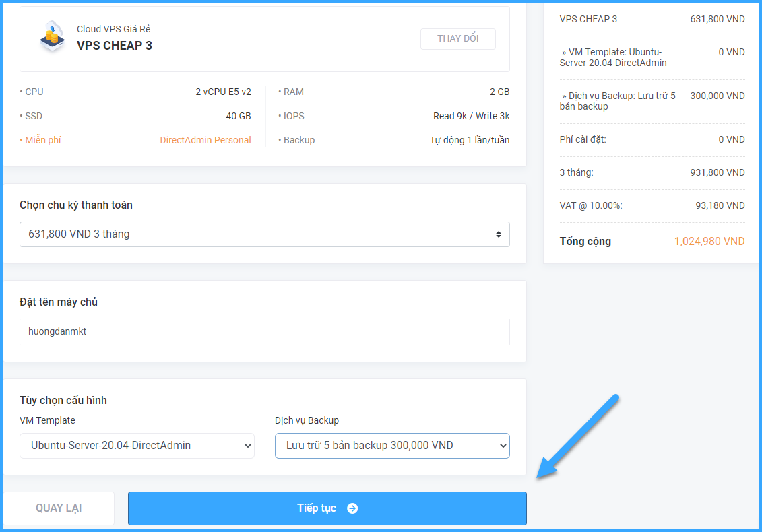762x532 pixels.
Task: Click the Dịch vụ Backup summary line
Action: pyautogui.click(x=618, y=101)
